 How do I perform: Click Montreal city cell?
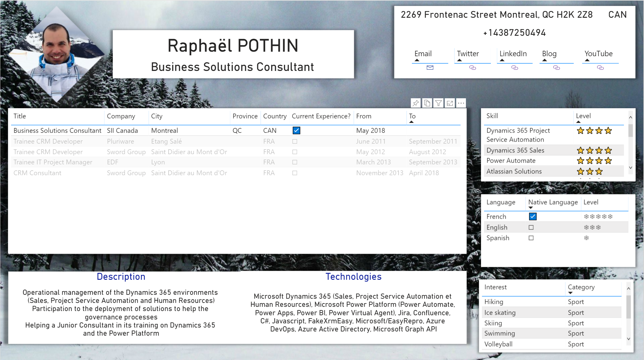pyautogui.click(x=164, y=131)
